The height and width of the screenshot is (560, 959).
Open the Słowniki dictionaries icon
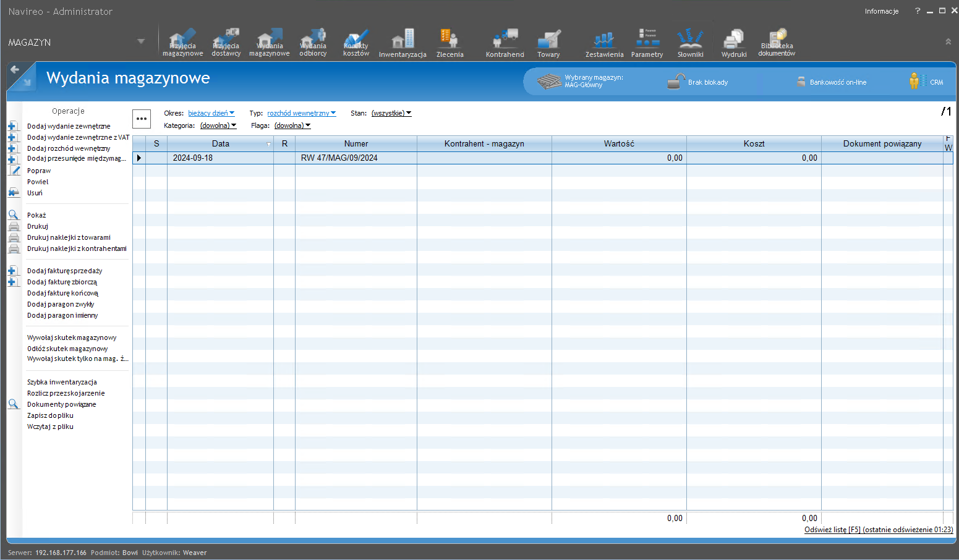coord(690,43)
